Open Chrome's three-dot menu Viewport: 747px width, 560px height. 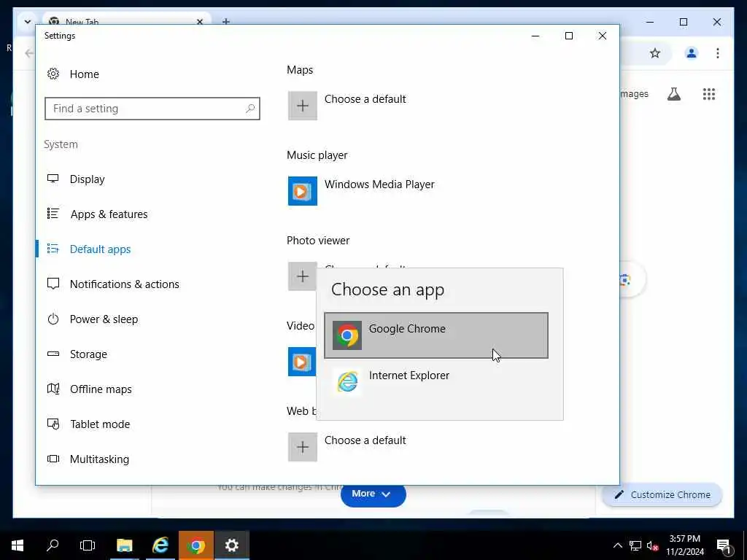click(x=718, y=53)
